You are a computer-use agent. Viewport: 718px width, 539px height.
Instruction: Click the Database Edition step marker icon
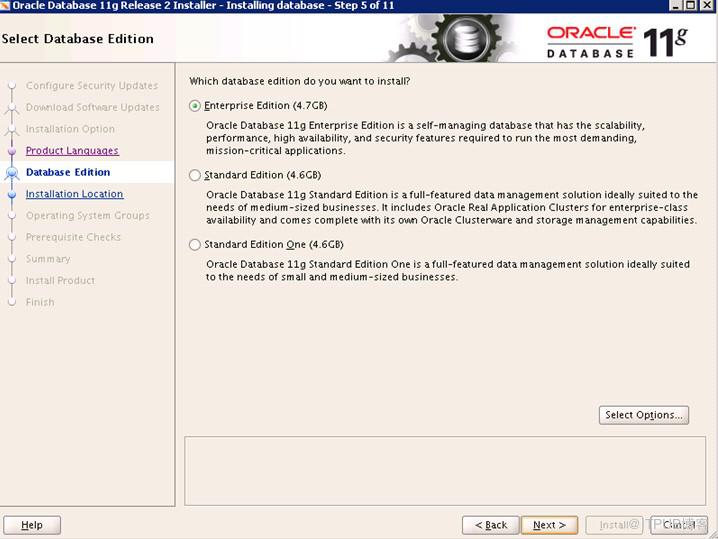[12, 173]
